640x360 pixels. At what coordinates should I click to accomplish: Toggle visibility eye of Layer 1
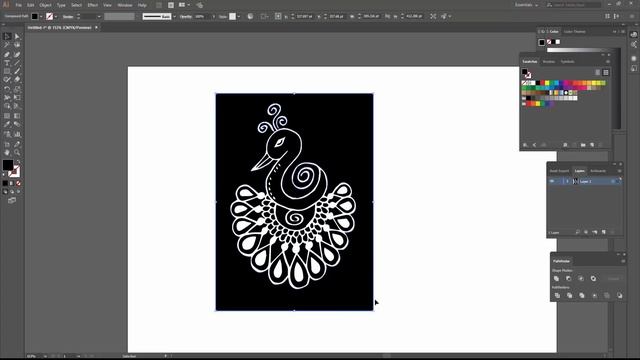tap(552, 181)
